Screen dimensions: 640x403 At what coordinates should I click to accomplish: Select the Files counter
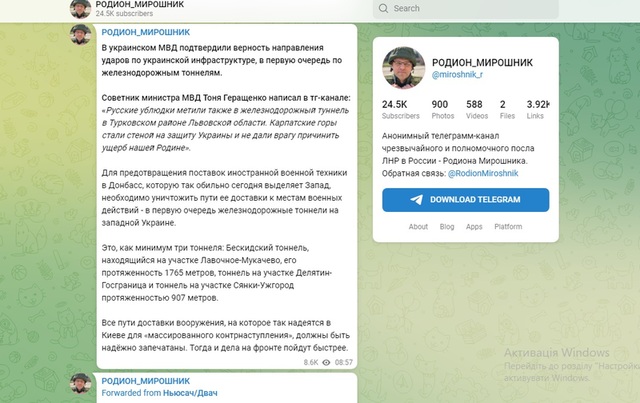502,110
